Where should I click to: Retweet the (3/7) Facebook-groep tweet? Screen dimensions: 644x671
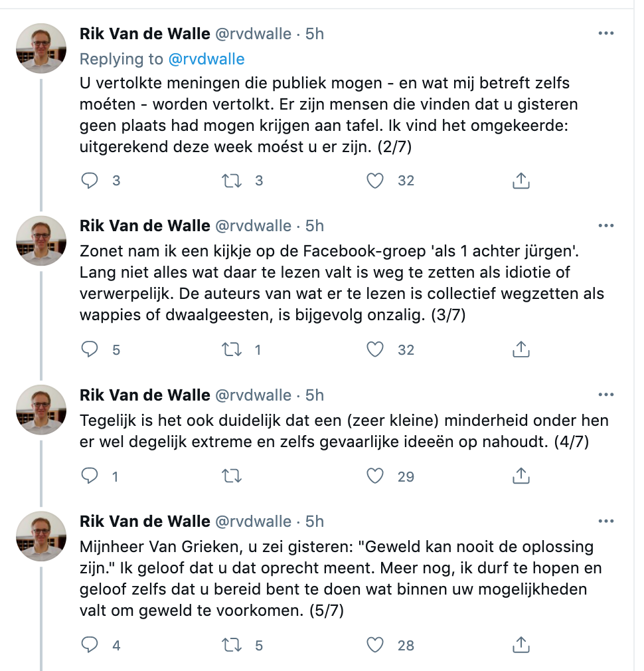232,349
